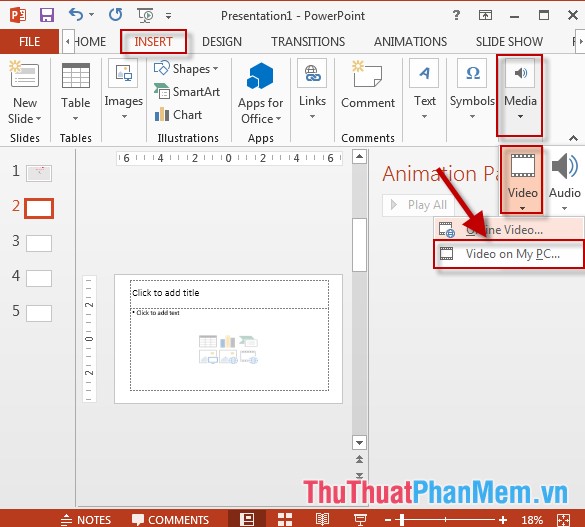Click scroll up arrow of slide area
Viewport: 585px width, 527px height.
pos(359,156)
